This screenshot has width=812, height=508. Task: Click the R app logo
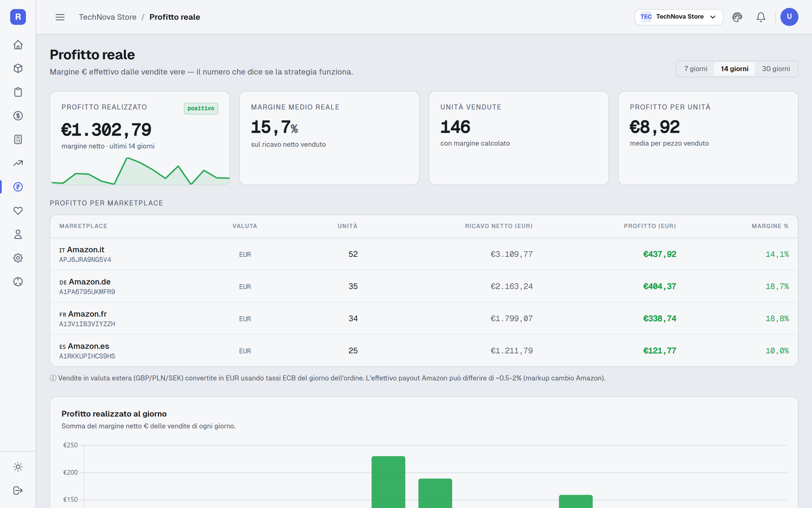coord(18,17)
